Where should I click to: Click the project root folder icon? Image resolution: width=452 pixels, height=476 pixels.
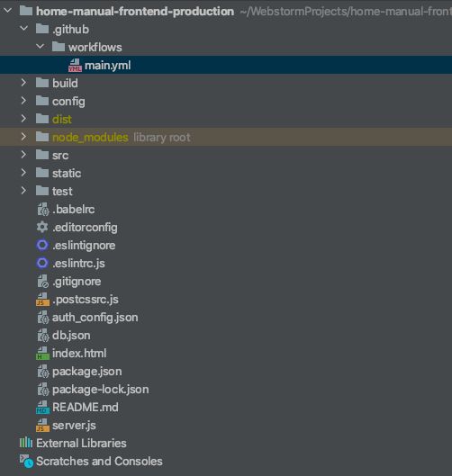26,11
